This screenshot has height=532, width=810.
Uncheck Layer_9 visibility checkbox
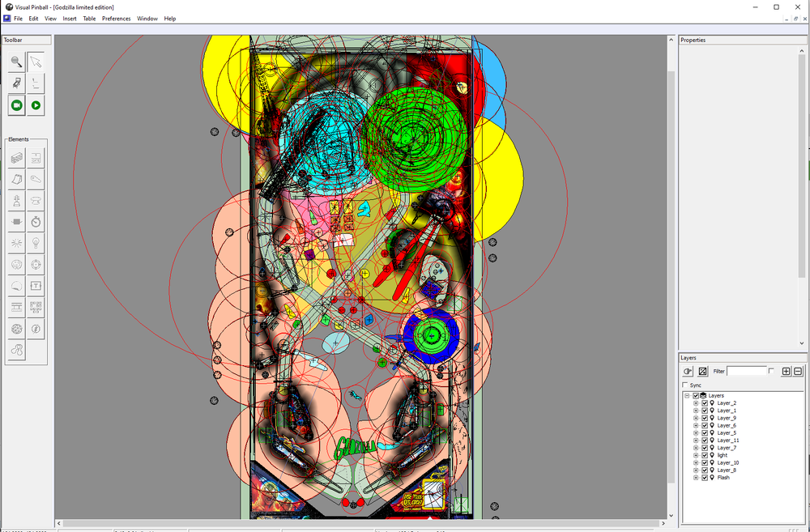705,418
